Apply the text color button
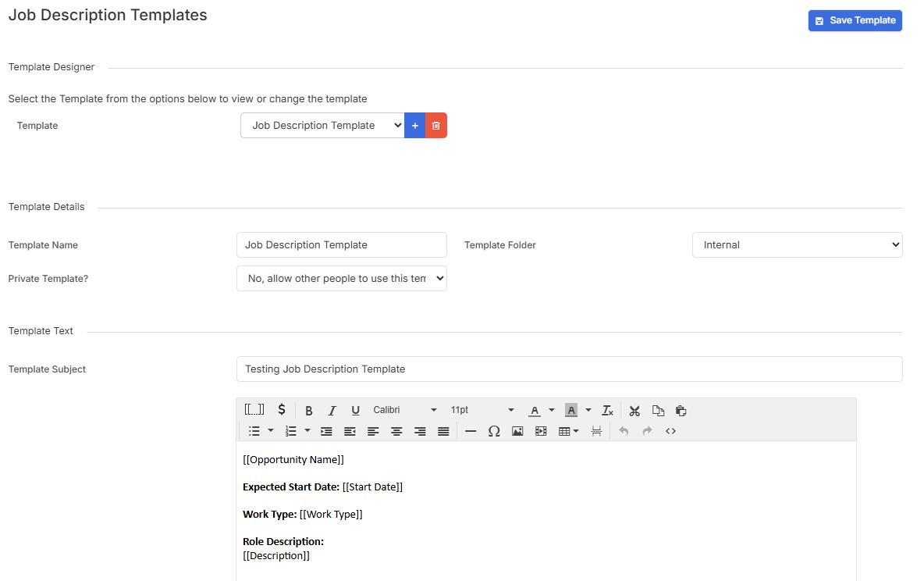924x581 pixels. [x=535, y=411]
